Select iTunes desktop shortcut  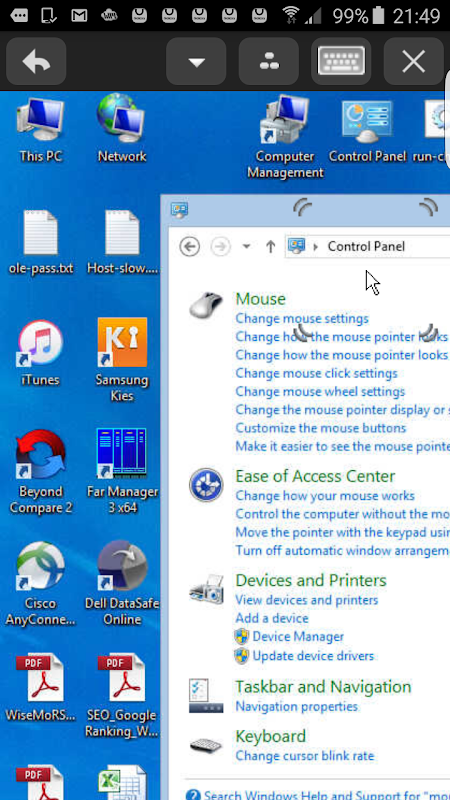tap(40, 353)
